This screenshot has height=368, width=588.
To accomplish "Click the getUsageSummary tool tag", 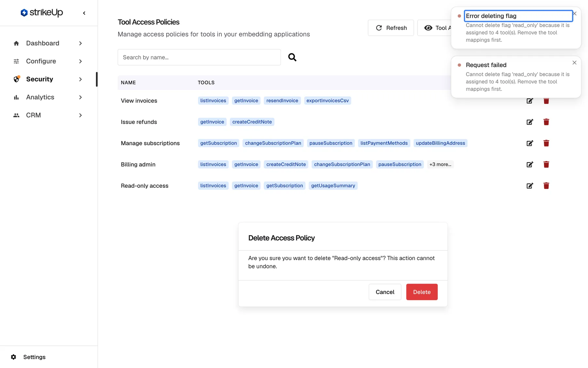I will coord(333,186).
